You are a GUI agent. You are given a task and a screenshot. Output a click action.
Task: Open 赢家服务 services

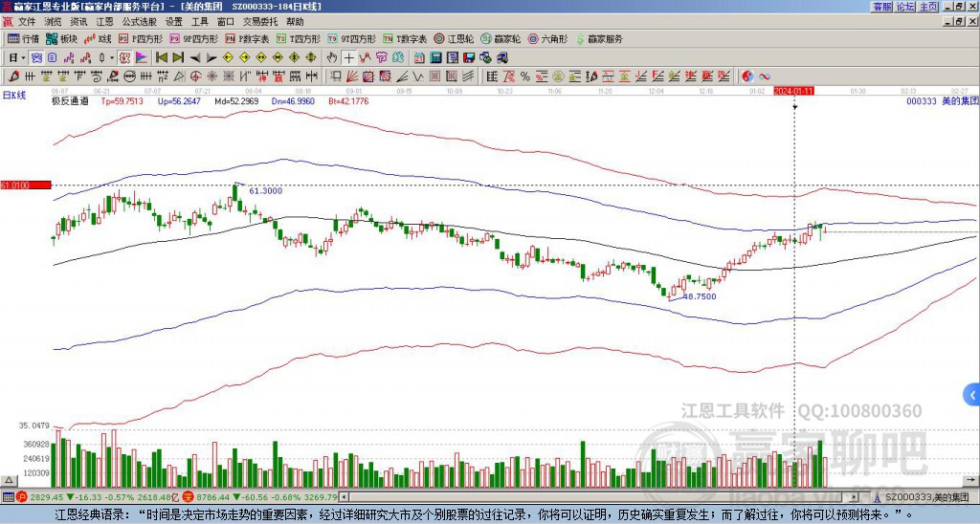coord(599,38)
